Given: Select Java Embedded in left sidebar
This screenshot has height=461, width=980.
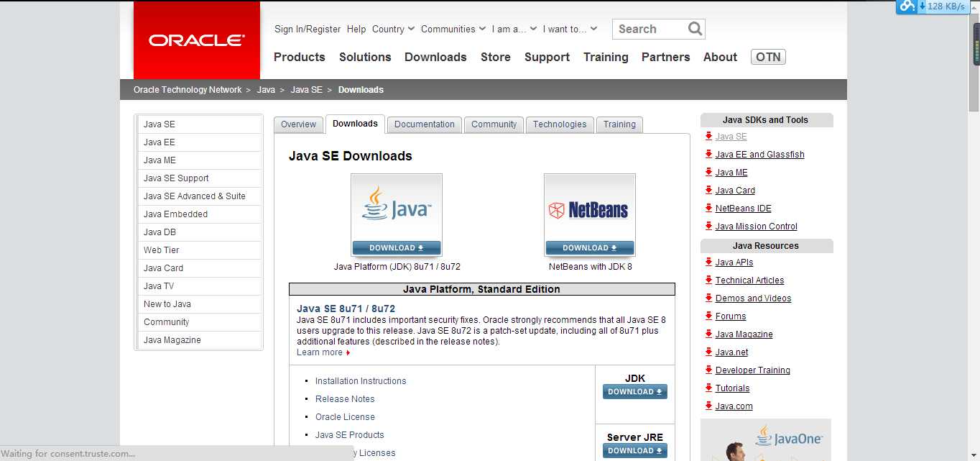Looking at the screenshot, I should 199,214.
